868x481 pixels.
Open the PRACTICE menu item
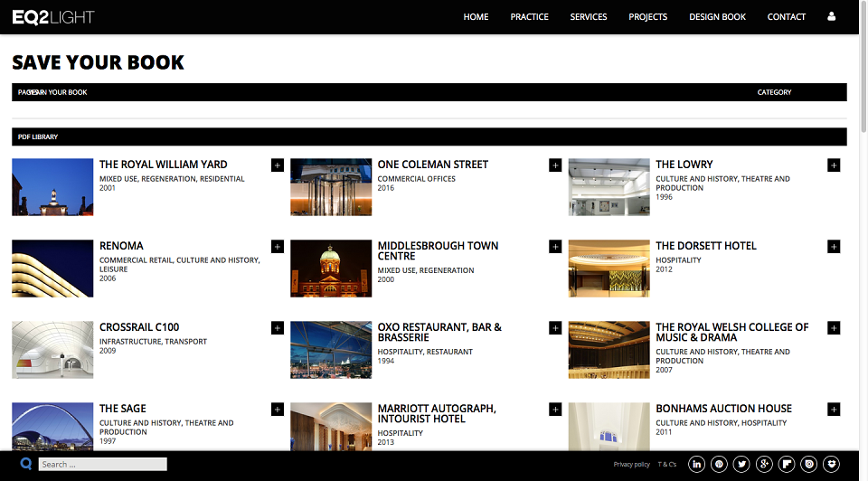(529, 16)
